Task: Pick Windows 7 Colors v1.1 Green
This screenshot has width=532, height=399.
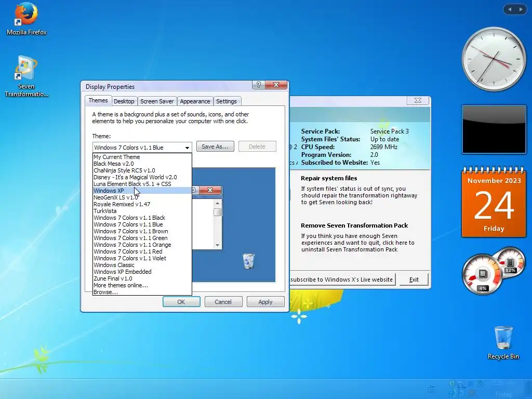Action: coord(142,238)
